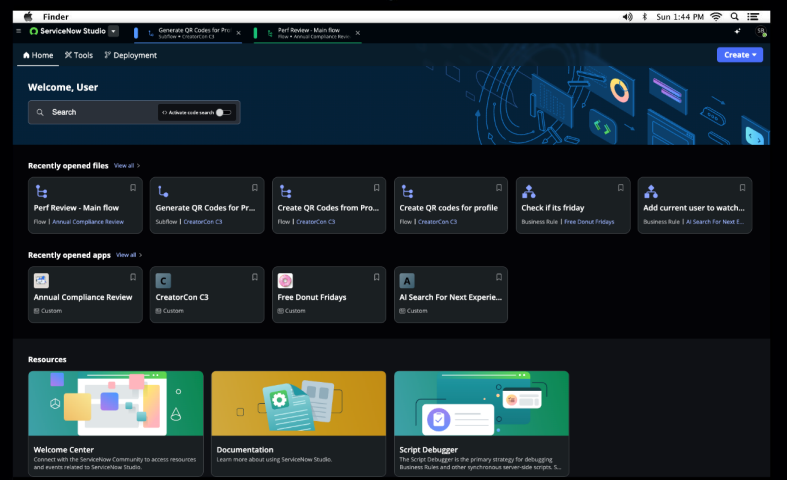
Task: Switch to the Tools tab
Action: (x=79, y=55)
